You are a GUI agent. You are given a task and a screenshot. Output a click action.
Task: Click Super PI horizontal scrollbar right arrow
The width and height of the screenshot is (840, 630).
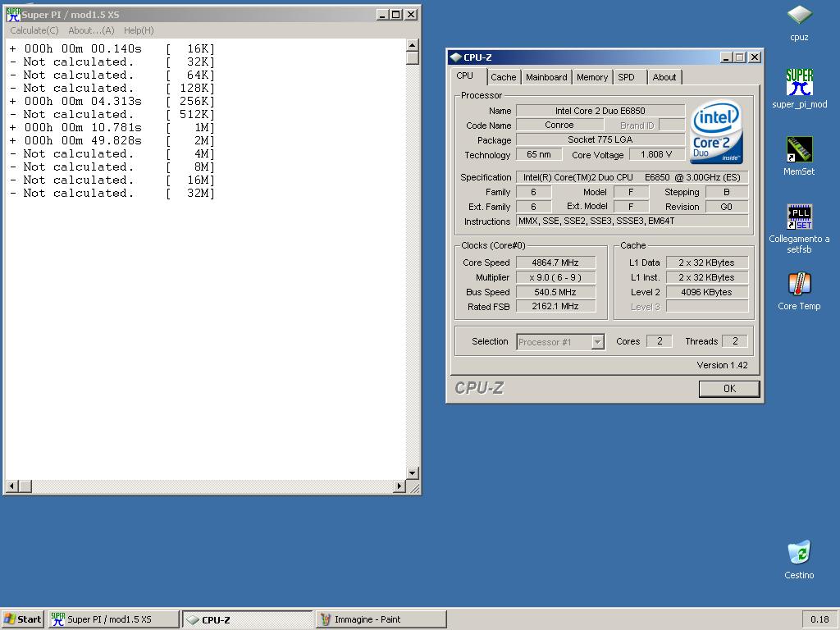pyautogui.click(x=399, y=486)
